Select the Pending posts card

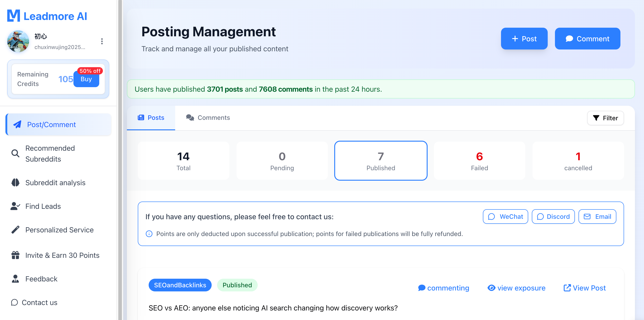[282, 161]
